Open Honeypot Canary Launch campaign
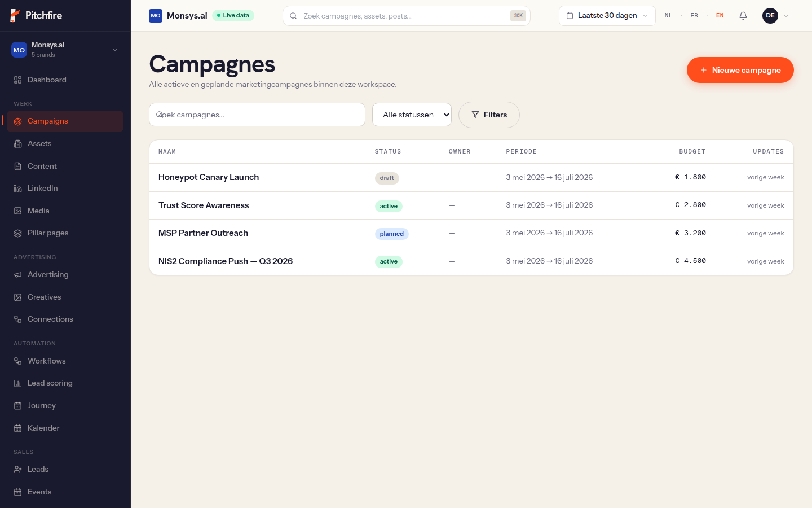 209,177
